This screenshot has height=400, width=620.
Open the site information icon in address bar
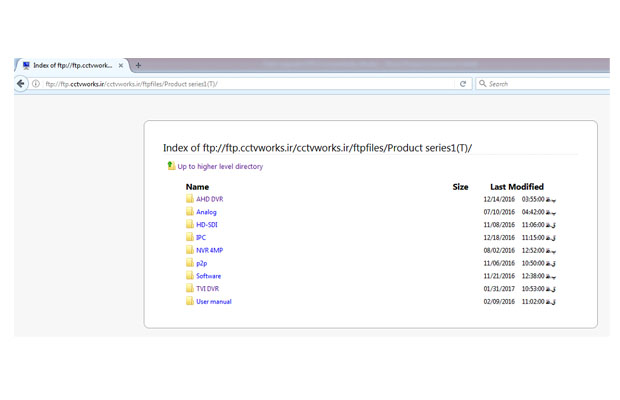[x=36, y=84]
